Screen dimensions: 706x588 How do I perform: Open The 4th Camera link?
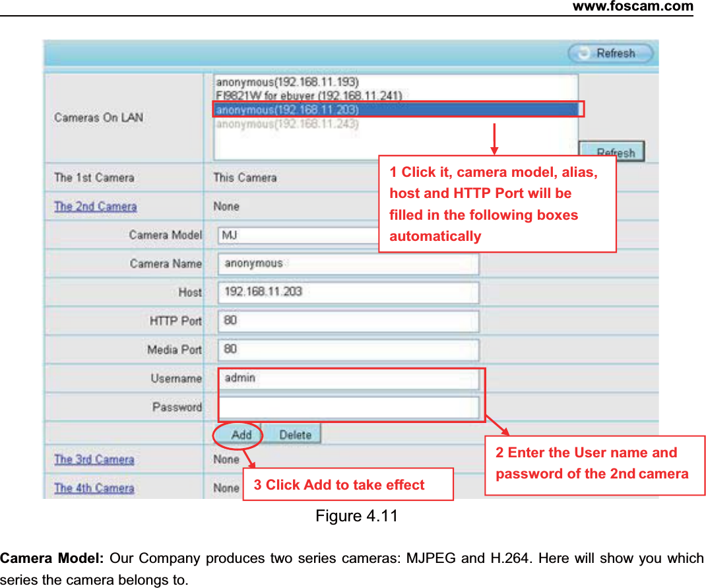[94, 488]
